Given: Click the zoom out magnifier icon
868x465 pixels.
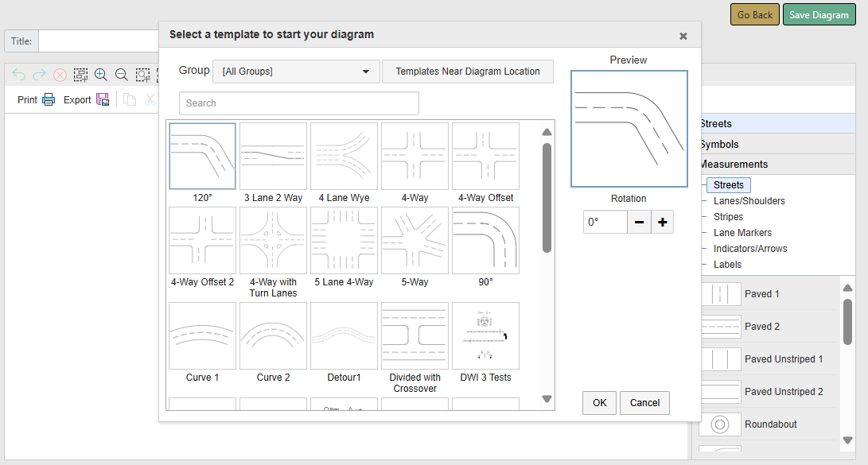Looking at the screenshot, I should click(x=122, y=75).
